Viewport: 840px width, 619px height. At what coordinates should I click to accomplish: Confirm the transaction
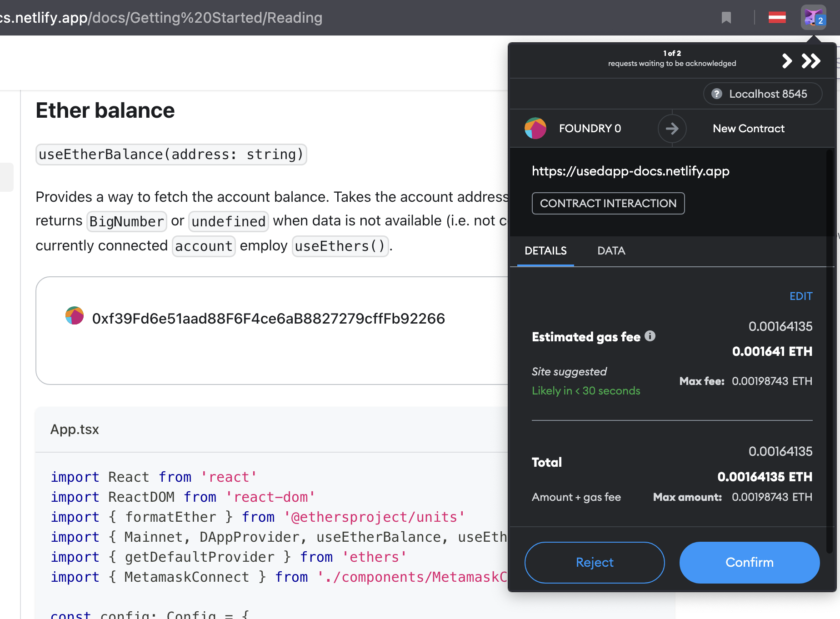click(749, 562)
